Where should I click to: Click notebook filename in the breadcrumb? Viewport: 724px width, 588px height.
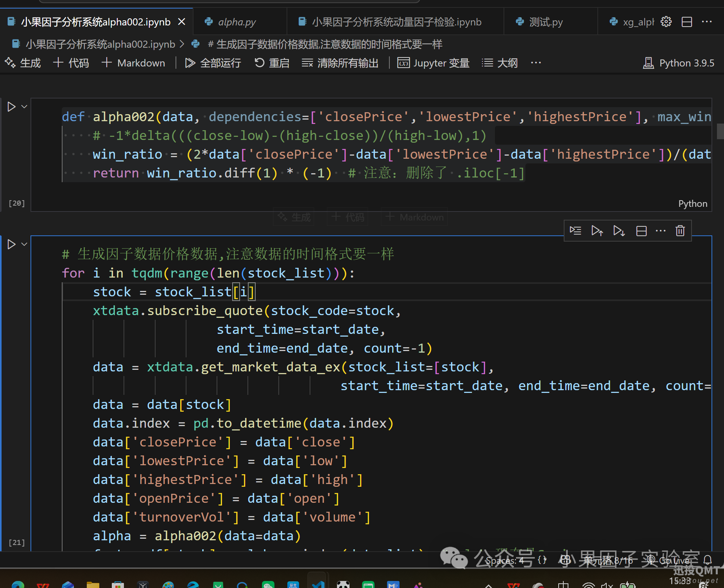tap(100, 44)
